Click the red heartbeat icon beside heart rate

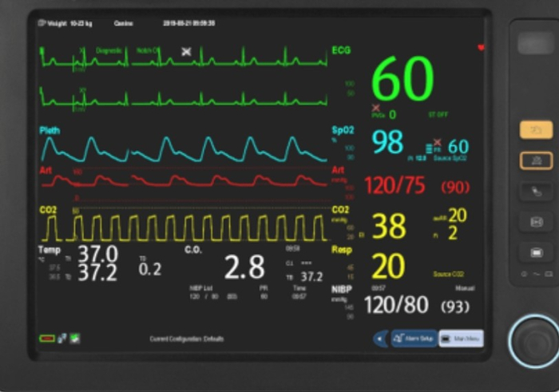pyautogui.click(x=481, y=47)
